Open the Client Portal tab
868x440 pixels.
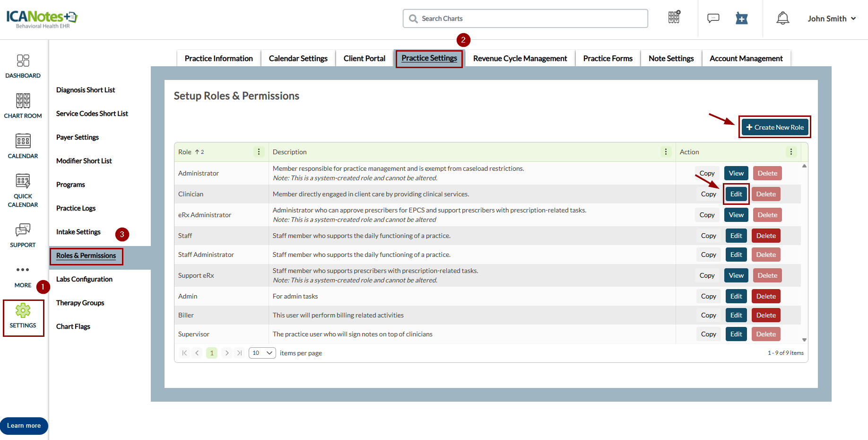(365, 58)
